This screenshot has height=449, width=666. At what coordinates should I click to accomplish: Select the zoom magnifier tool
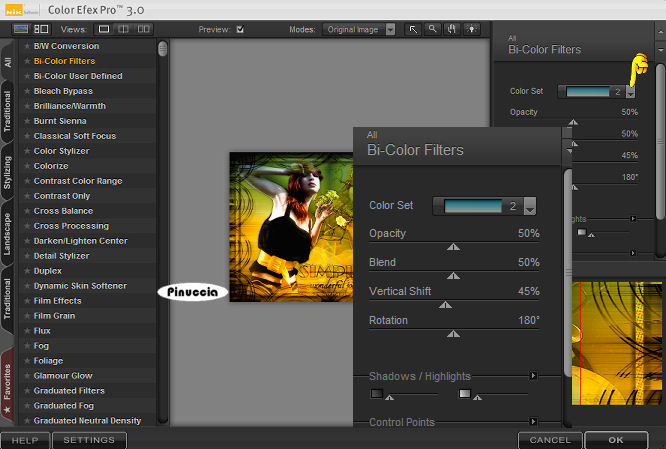[x=432, y=29]
